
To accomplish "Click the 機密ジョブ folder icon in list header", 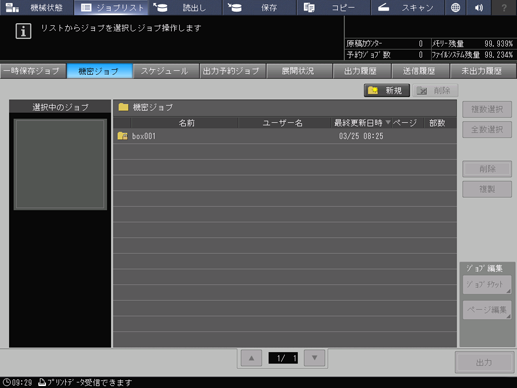I will coord(123,107).
